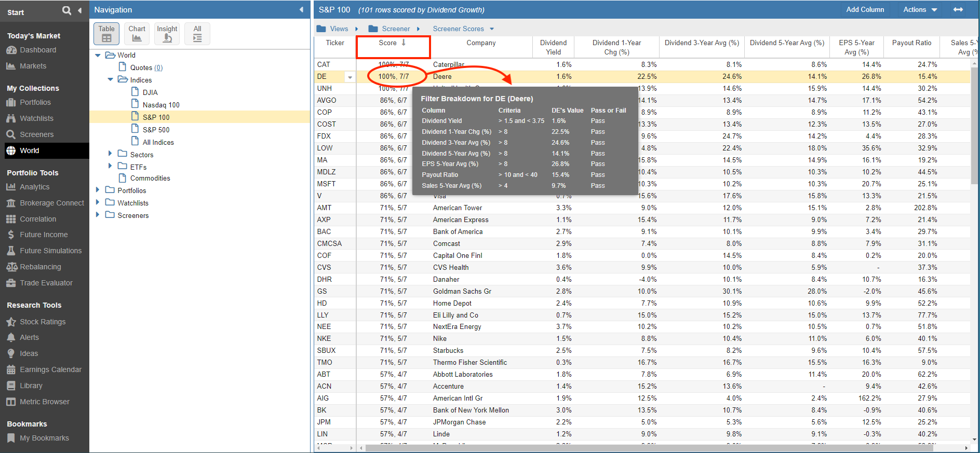
Task: Sort by the Ticker column header
Action: click(335, 47)
